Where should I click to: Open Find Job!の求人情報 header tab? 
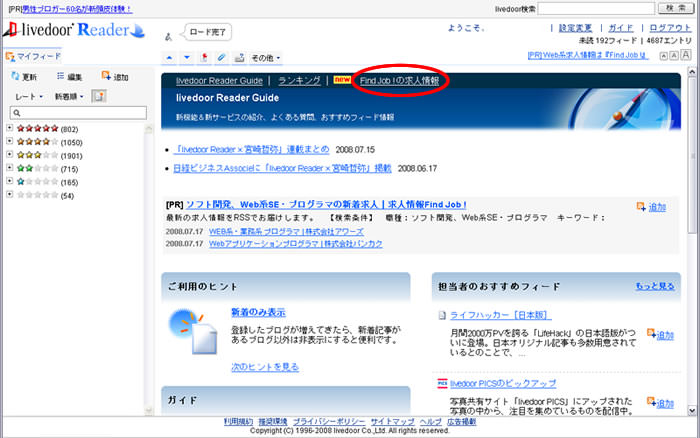399,81
